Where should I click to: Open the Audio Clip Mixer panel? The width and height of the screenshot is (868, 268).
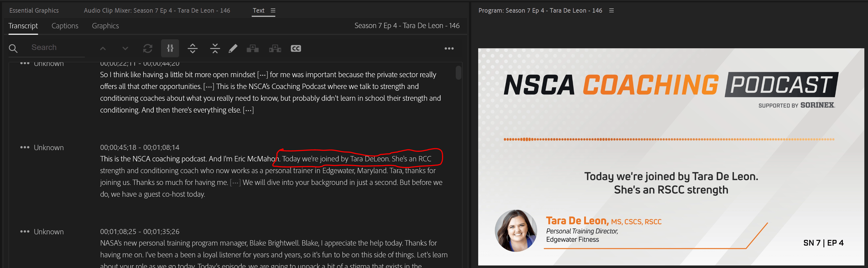[x=157, y=10]
